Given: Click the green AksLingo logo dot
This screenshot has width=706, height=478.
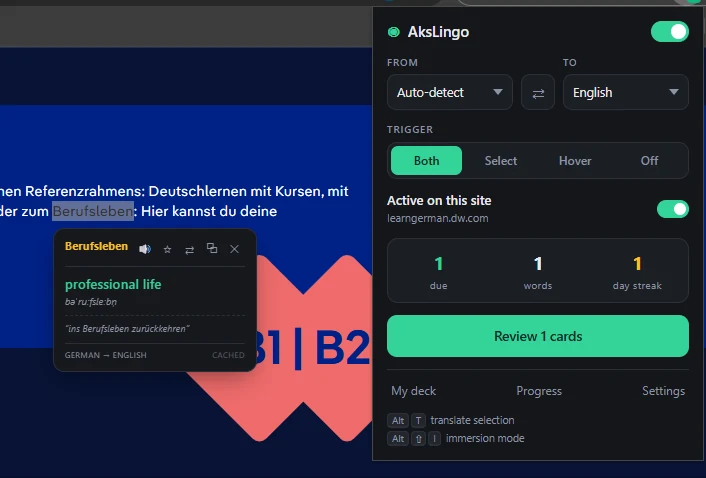Looking at the screenshot, I should coord(394,32).
